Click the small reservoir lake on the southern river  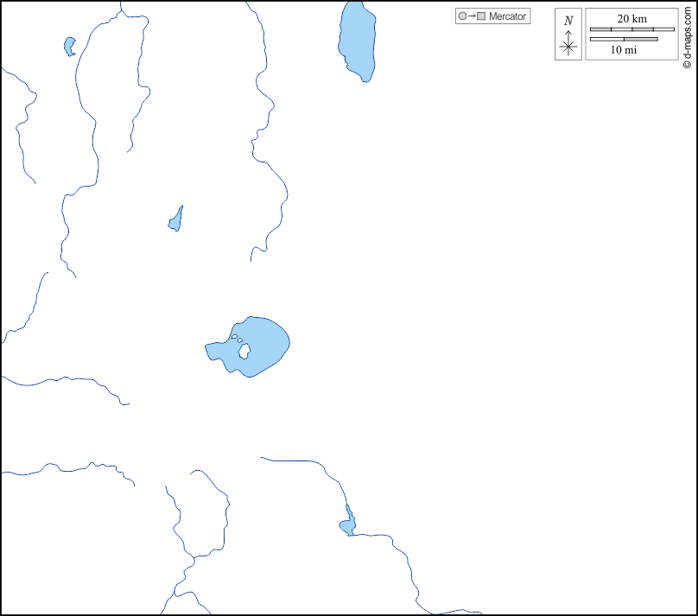[x=347, y=524]
